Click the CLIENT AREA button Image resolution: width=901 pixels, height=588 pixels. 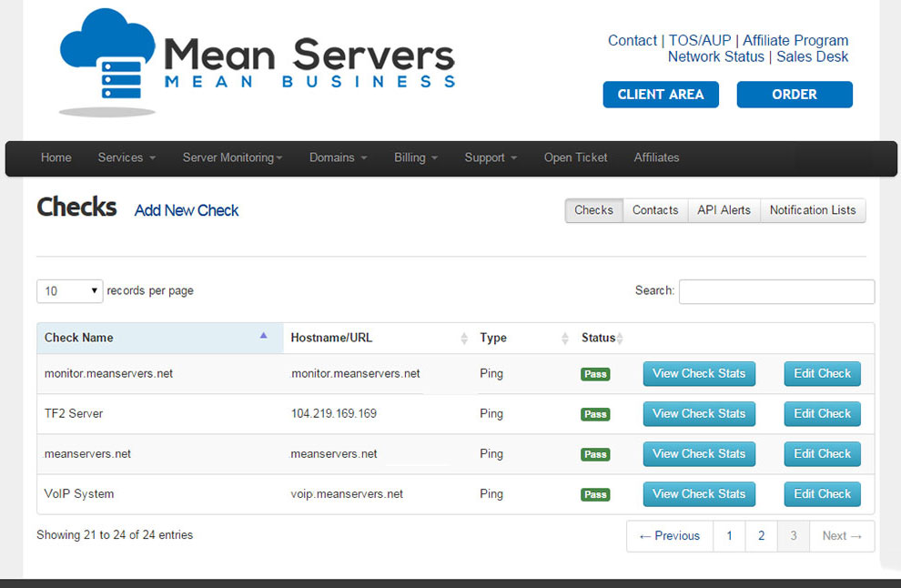click(x=661, y=95)
